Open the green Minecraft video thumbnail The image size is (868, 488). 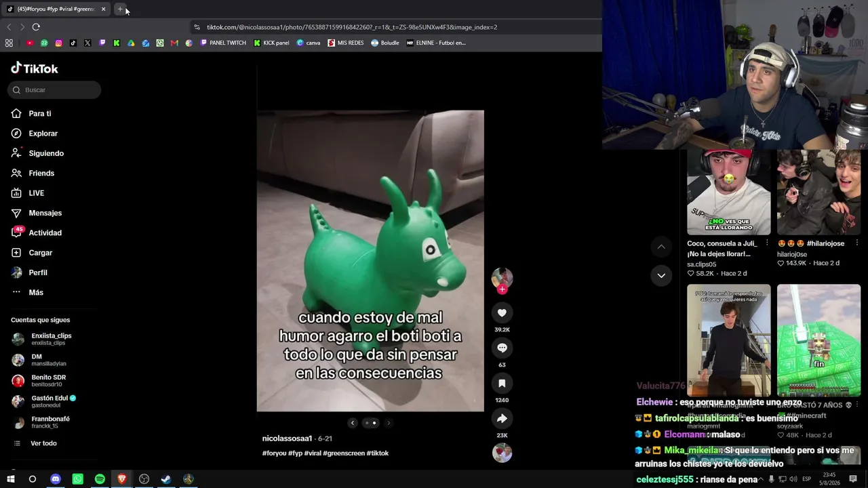pyautogui.click(x=818, y=340)
